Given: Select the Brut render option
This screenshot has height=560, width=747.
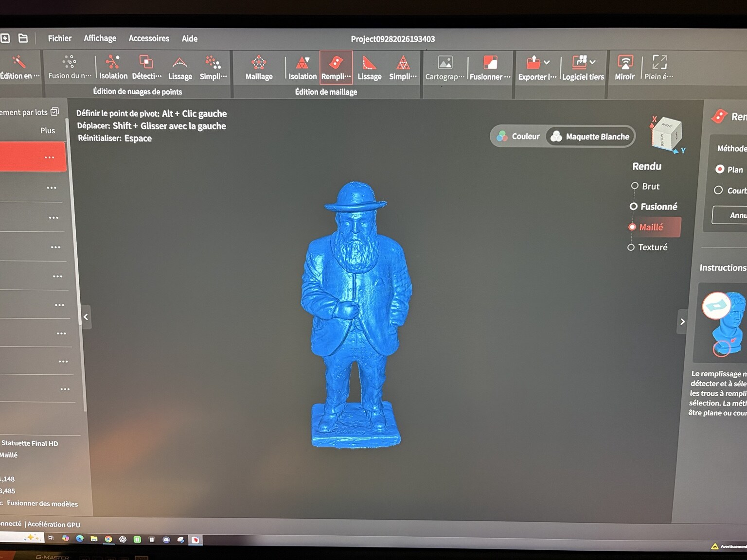Looking at the screenshot, I should click(645, 186).
